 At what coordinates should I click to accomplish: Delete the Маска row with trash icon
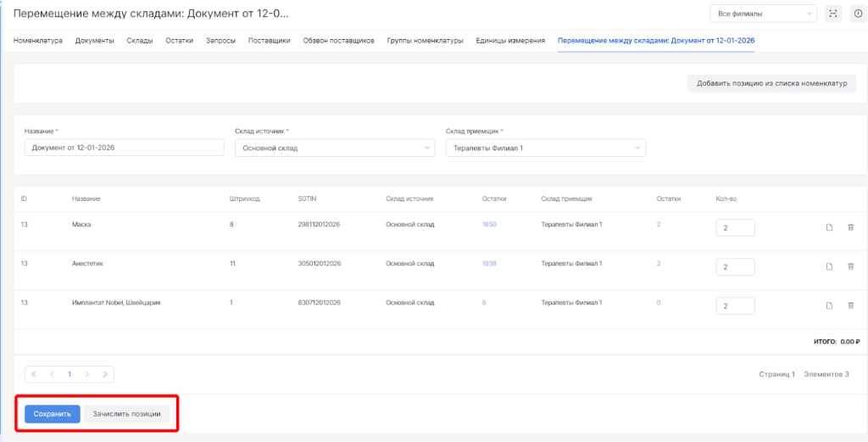[x=850, y=227]
